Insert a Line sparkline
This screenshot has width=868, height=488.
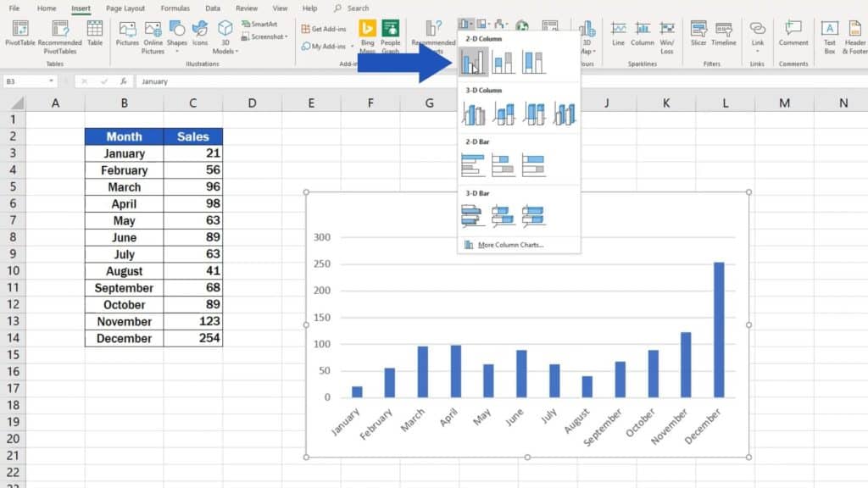pyautogui.click(x=618, y=35)
